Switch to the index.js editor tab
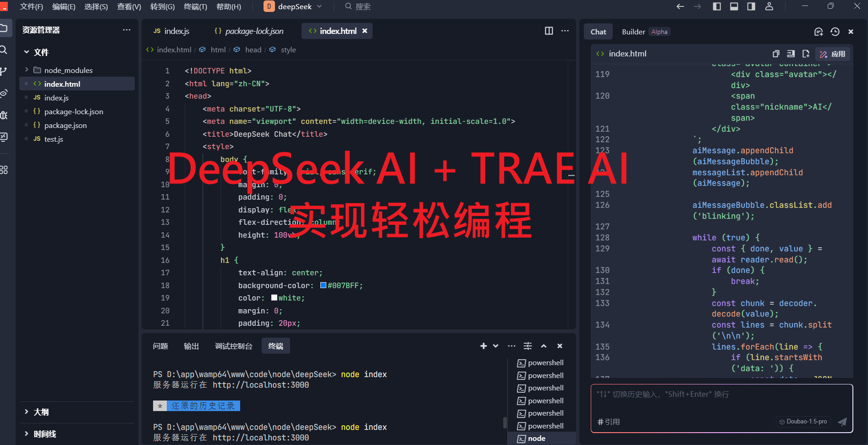The height and width of the screenshot is (445, 868). pyautogui.click(x=171, y=31)
